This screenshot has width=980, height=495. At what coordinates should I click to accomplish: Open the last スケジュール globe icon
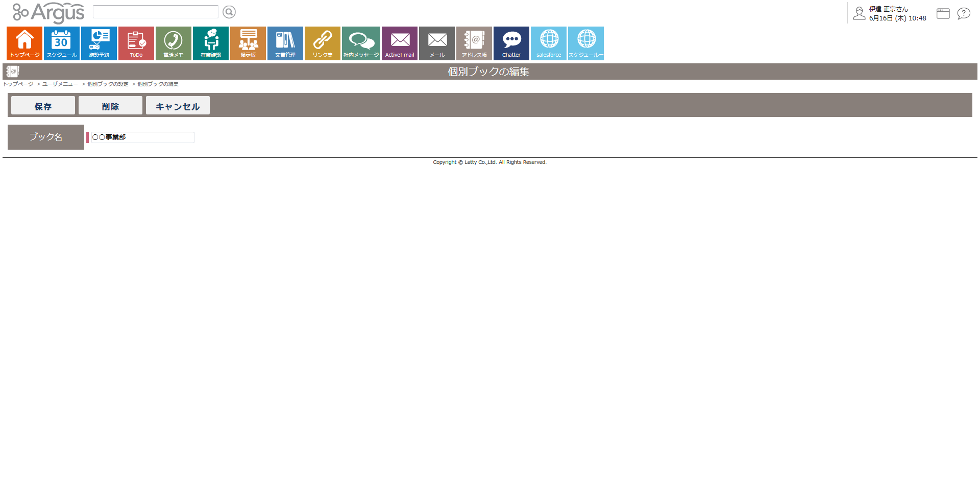(x=586, y=43)
